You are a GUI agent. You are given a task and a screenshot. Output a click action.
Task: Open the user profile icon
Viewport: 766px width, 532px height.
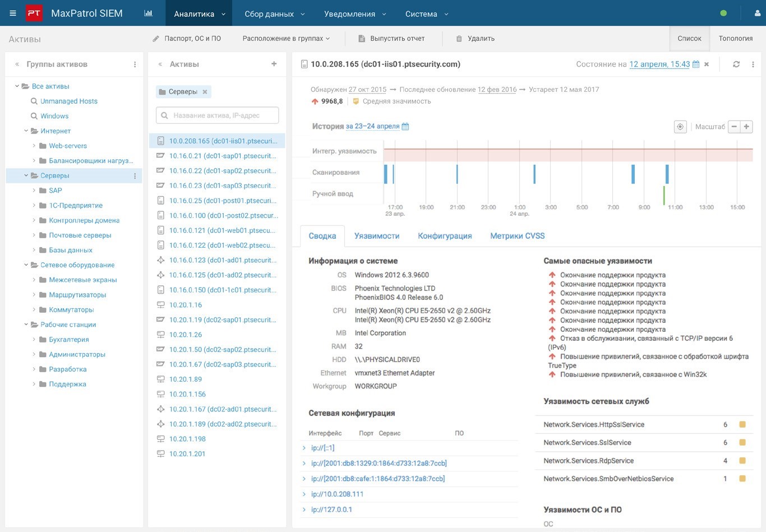pyautogui.click(x=757, y=13)
